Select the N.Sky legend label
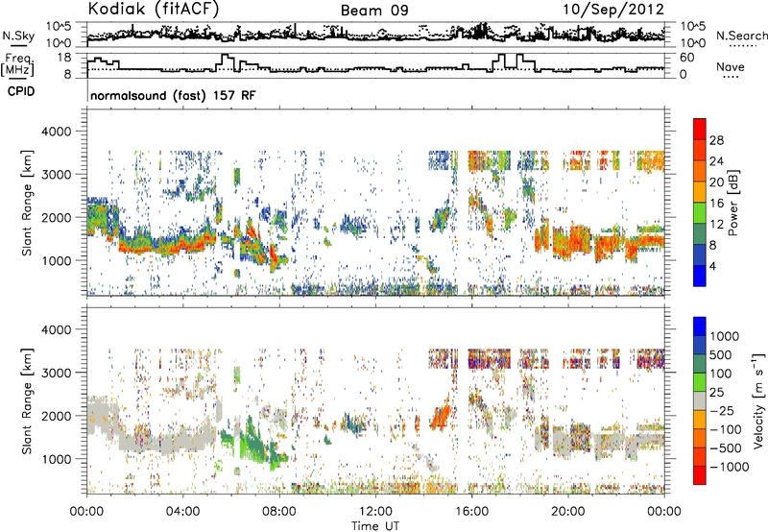 18,36
